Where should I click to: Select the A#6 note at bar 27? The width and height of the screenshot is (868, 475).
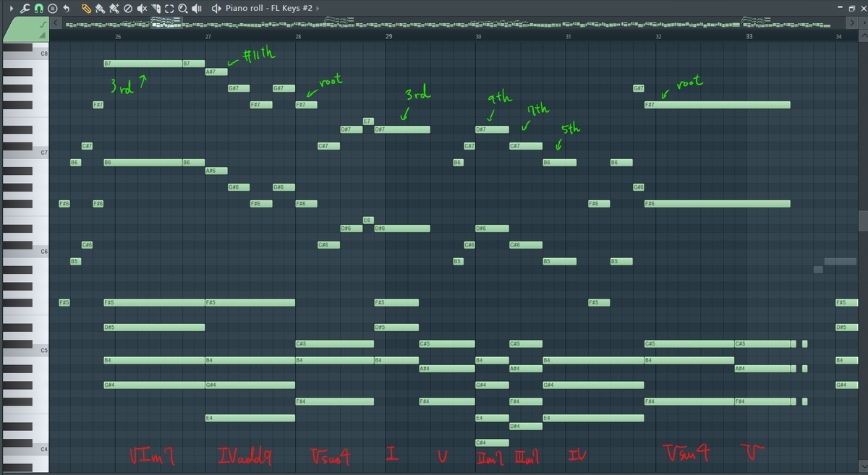pyautogui.click(x=216, y=171)
